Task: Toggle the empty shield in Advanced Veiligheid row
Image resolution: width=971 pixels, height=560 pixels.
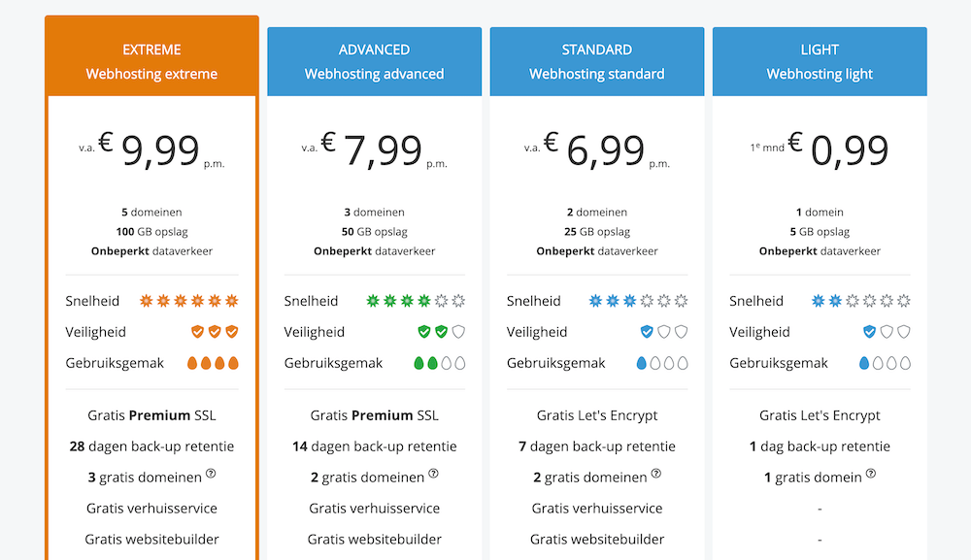Action: pyautogui.click(x=457, y=331)
